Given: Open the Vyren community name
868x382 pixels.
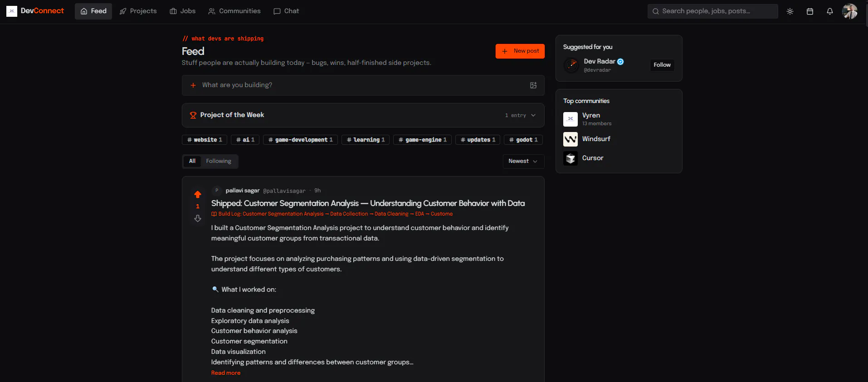Looking at the screenshot, I should click(591, 115).
